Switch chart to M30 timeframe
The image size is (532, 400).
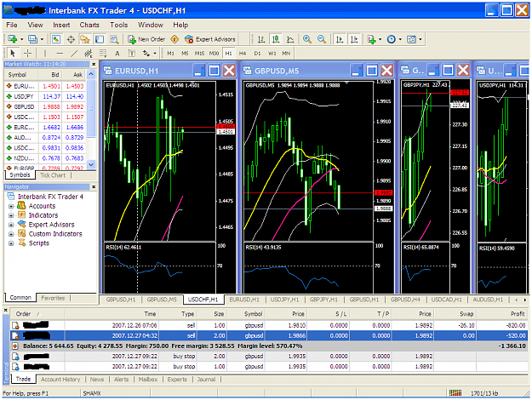point(214,54)
